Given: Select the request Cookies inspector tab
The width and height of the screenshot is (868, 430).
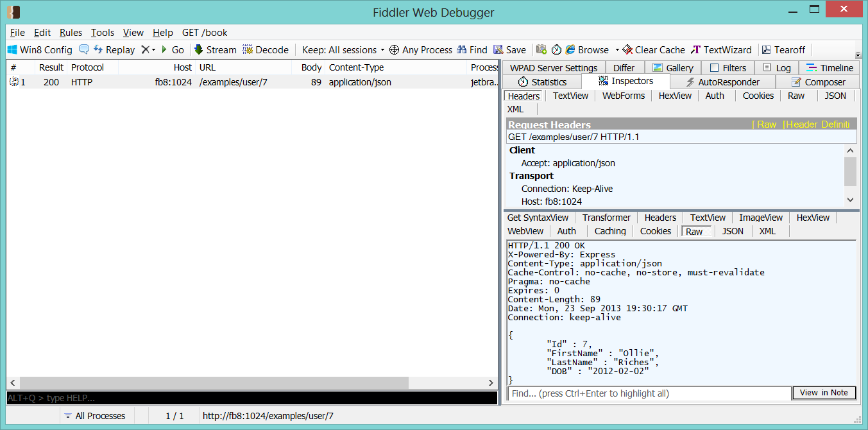Looking at the screenshot, I should click(x=758, y=96).
